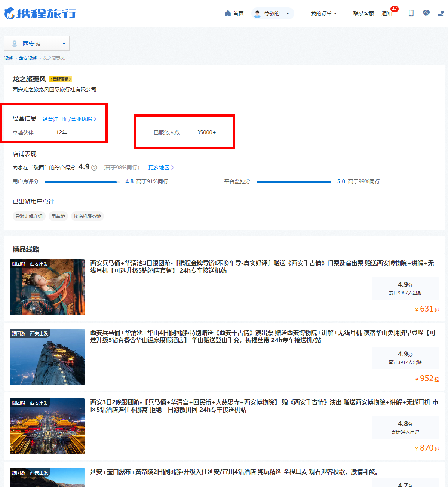Open the 西安兵马俑+华清池3日跟团游 tour title
Image resolution: width=448 pixels, height=487 pixels.
point(262,267)
